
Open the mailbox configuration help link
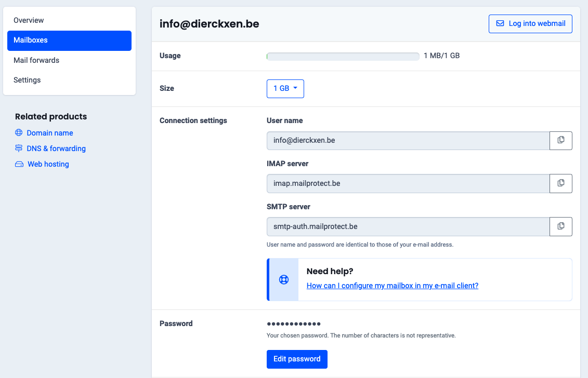tap(392, 285)
